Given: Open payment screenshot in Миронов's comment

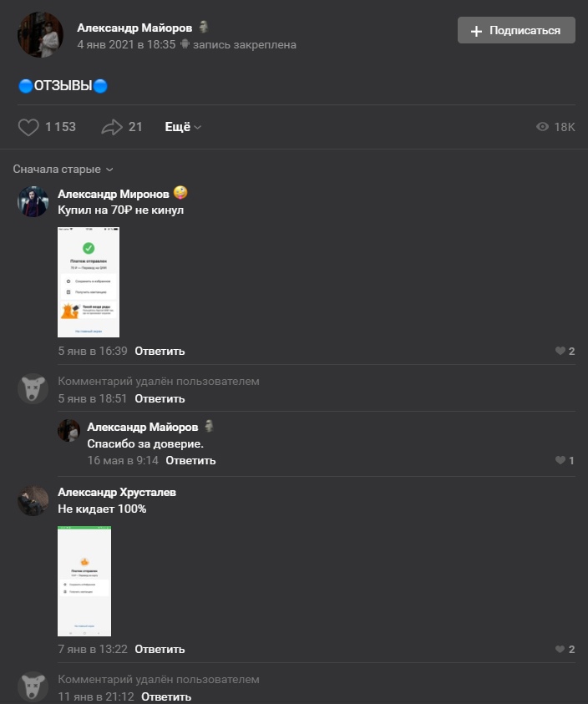Looking at the screenshot, I should [89, 282].
